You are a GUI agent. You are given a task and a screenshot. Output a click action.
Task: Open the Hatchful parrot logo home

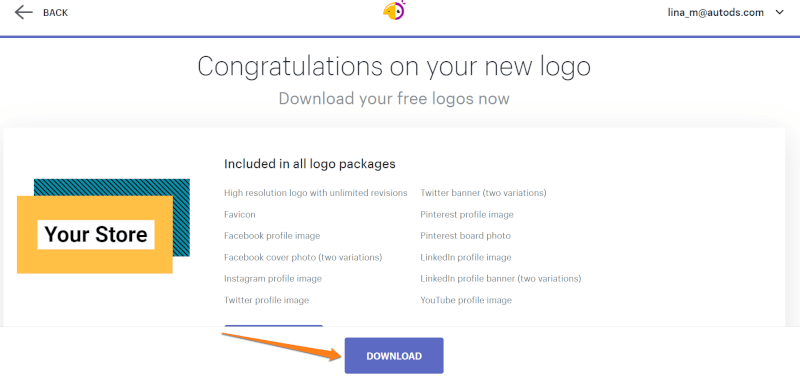coord(394,10)
